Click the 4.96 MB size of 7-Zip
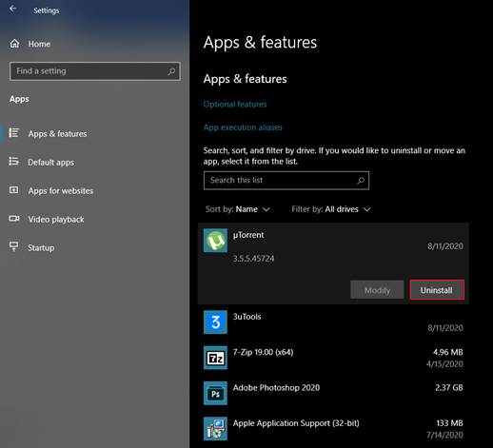The height and width of the screenshot is (448, 493). point(448,352)
